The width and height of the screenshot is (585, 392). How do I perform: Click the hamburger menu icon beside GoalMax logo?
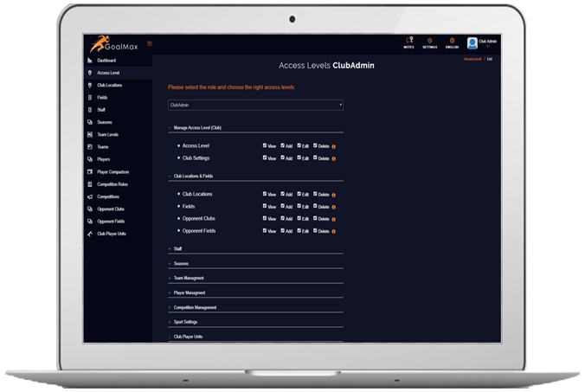pos(150,43)
